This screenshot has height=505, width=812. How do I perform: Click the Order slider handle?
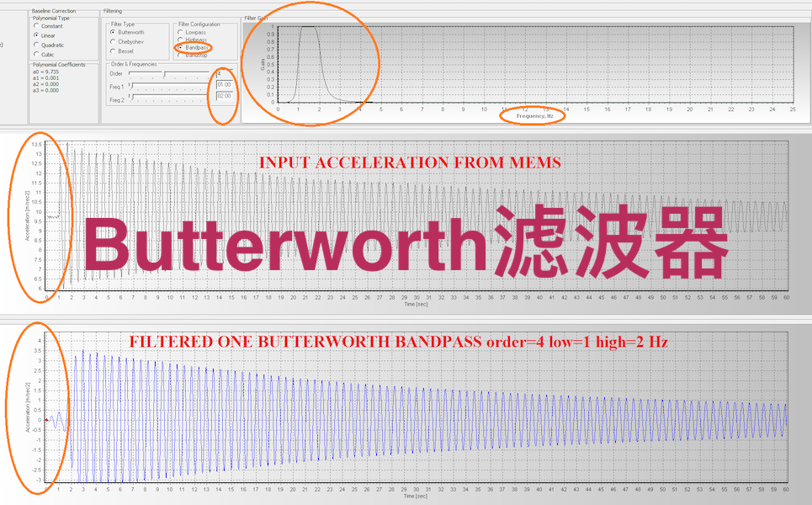(165, 74)
